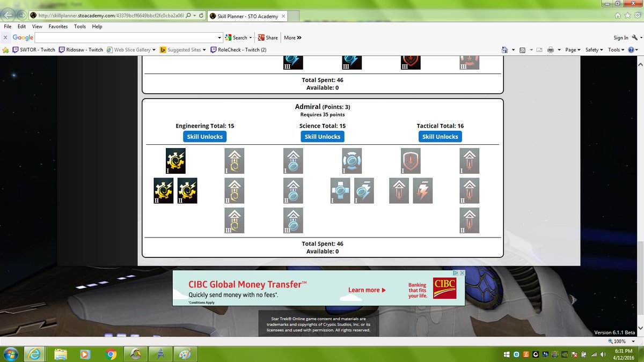Select the second Engineering rank II gear skill
The image size is (644, 362).
(x=186, y=190)
